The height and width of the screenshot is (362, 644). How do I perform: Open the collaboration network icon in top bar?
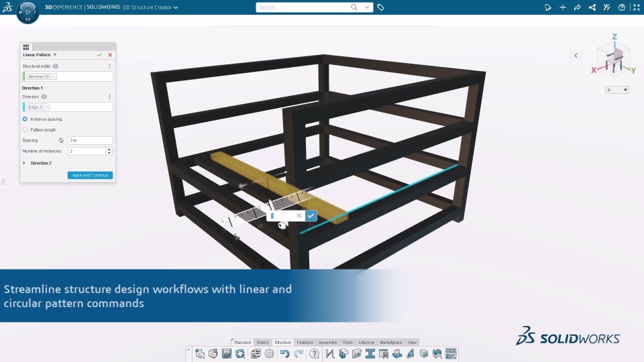coord(592,7)
